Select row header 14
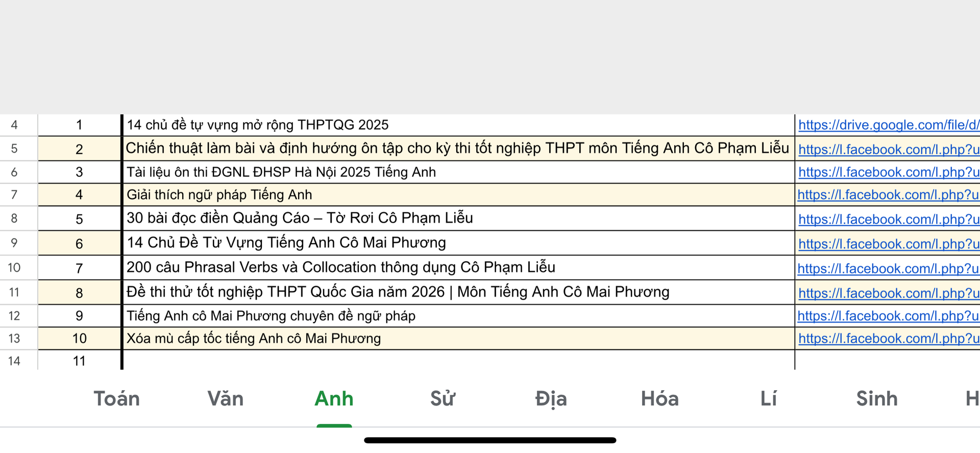Screen dimensions: 980x453 [14, 361]
